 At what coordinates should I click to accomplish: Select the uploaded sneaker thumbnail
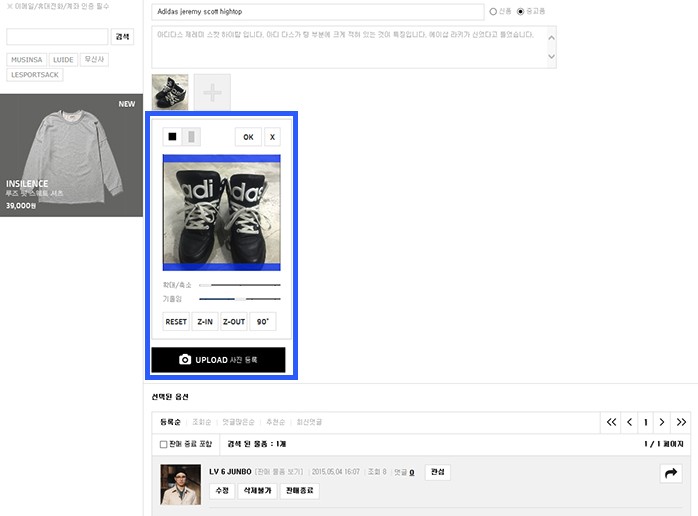170,92
